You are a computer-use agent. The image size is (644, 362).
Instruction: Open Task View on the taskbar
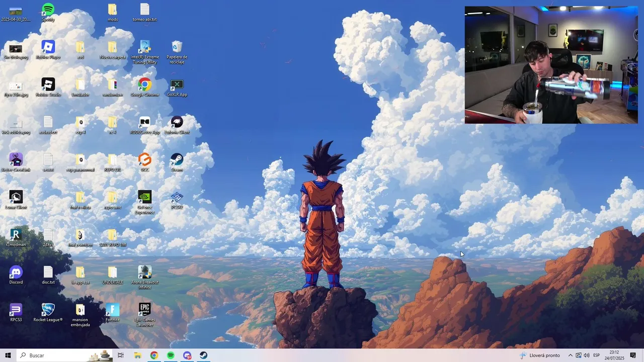[121, 355]
